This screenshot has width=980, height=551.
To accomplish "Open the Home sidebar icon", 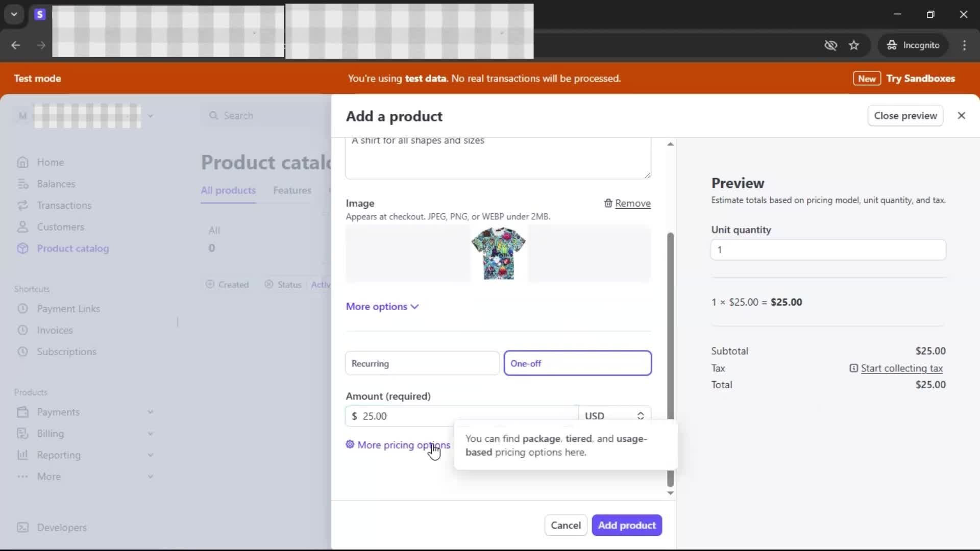I will [22, 162].
